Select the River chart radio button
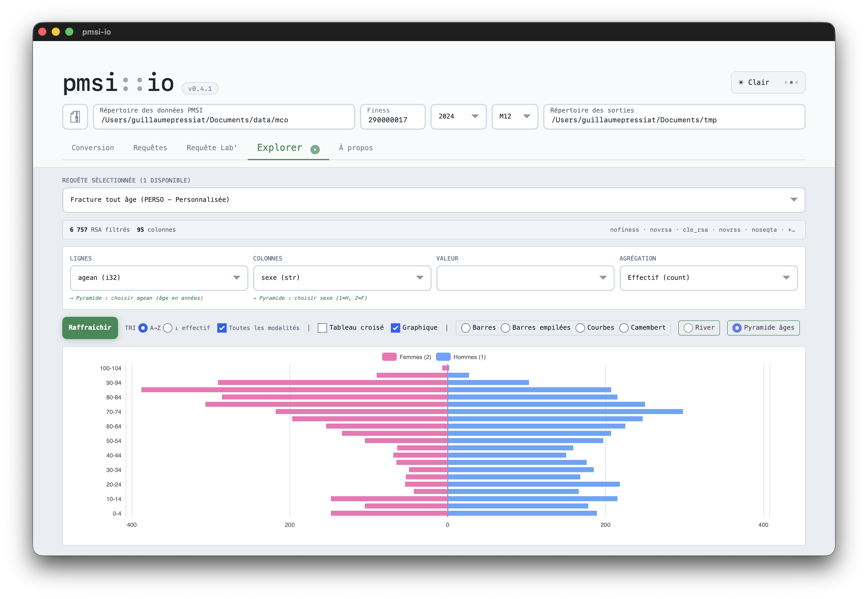Image resolution: width=868 pixels, height=599 pixels. (688, 328)
